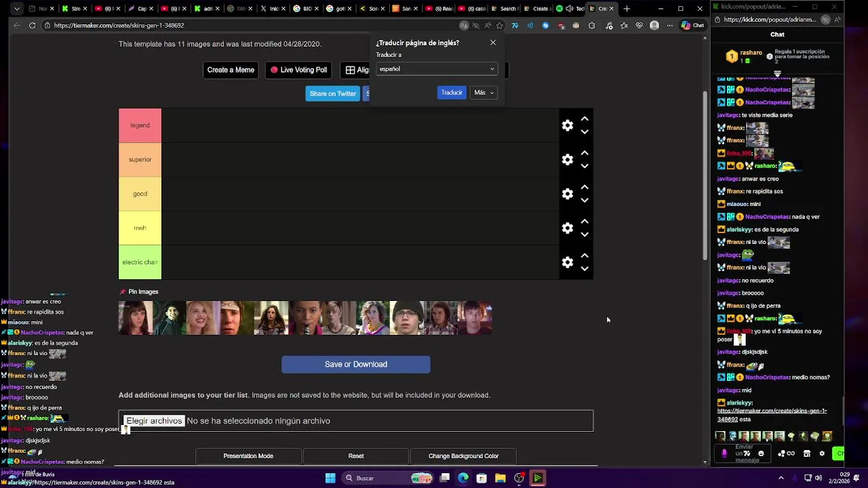This screenshot has height=488, width=868.
Task: Click the Reset button
Action: pyautogui.click(x=356, y=456)
